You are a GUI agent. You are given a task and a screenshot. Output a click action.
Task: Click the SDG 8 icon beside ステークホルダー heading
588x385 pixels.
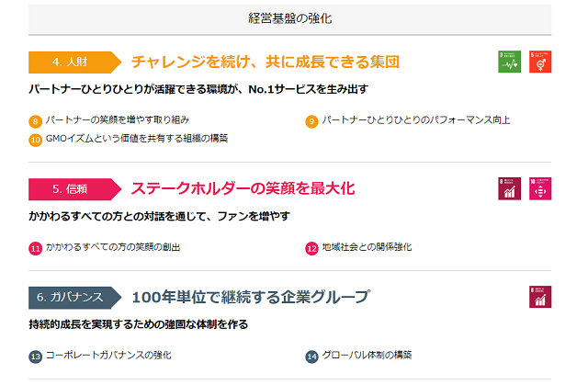point(509,188)
